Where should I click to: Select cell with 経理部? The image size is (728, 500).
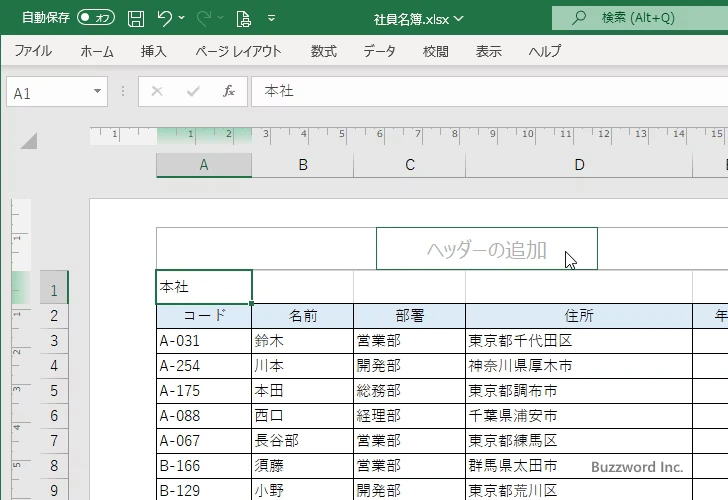(410, 416)
